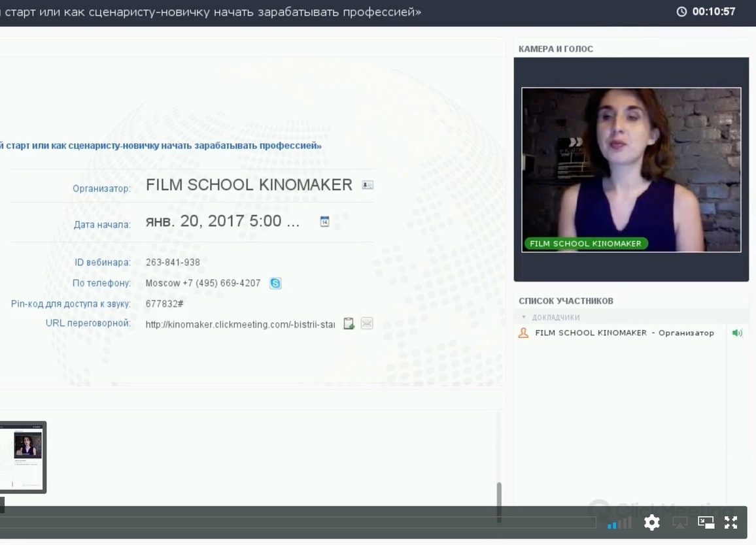
Task: Open the kinomaker.clickmeeting.com room URL
Action: click(x=240, y=324)
